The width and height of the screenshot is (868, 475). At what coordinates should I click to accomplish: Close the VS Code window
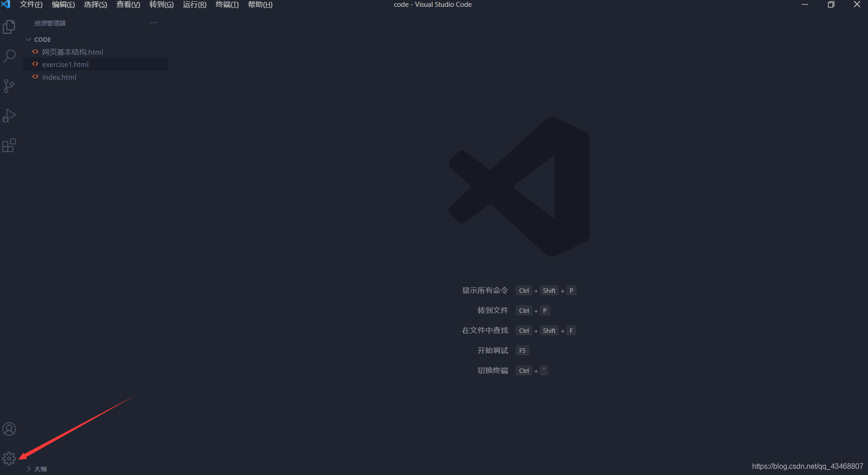857,5
